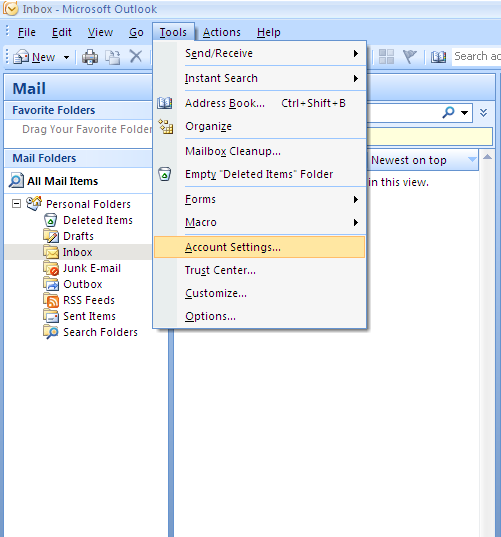Screen dimensions: 501x537
Task: Open the Actions menu
Action: (222, 32)
